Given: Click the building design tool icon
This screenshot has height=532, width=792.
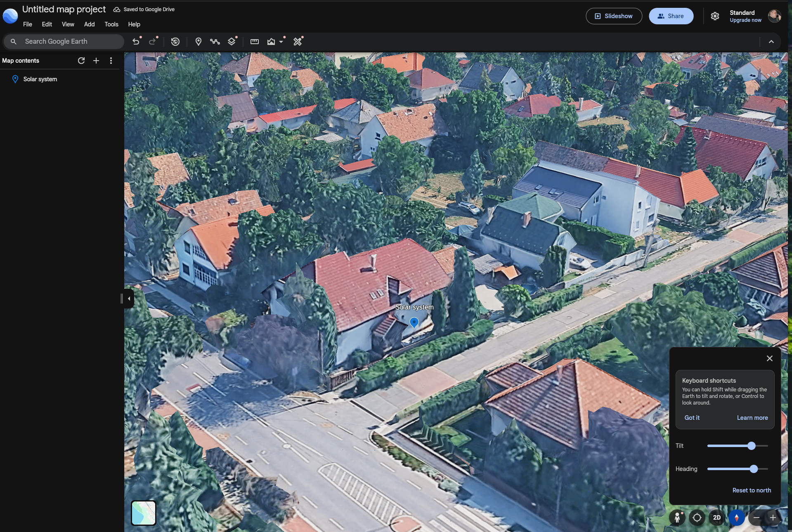Looking at the screenshot, I should (x=271, y=41).
